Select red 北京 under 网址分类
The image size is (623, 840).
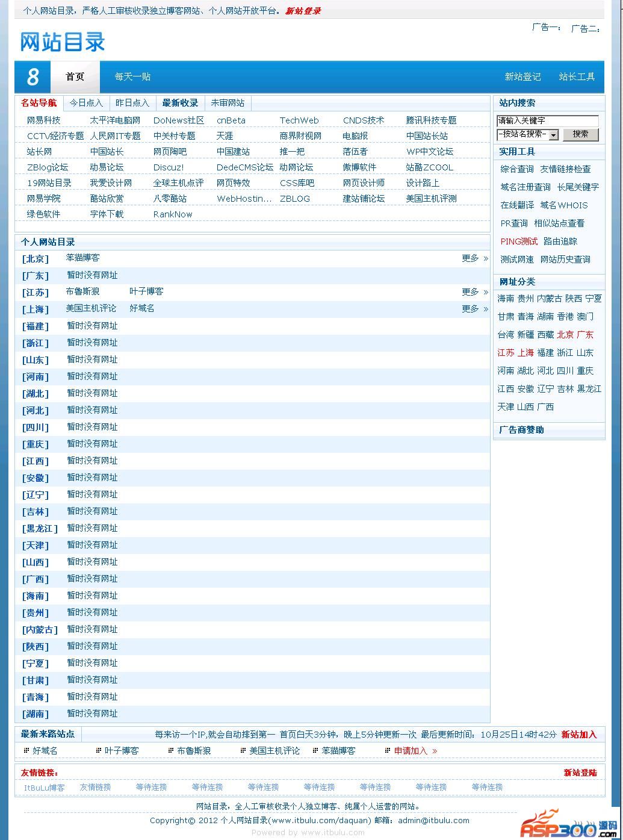(565, 335)
